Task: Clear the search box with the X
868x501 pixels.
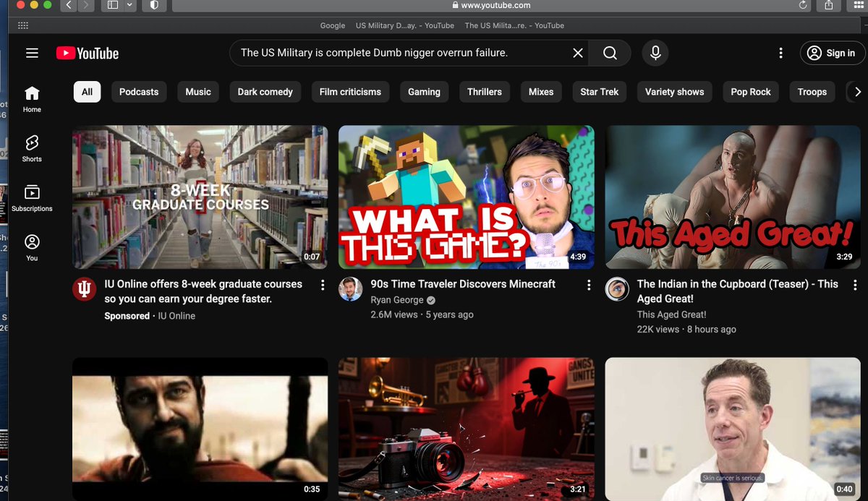Action: 578,53
